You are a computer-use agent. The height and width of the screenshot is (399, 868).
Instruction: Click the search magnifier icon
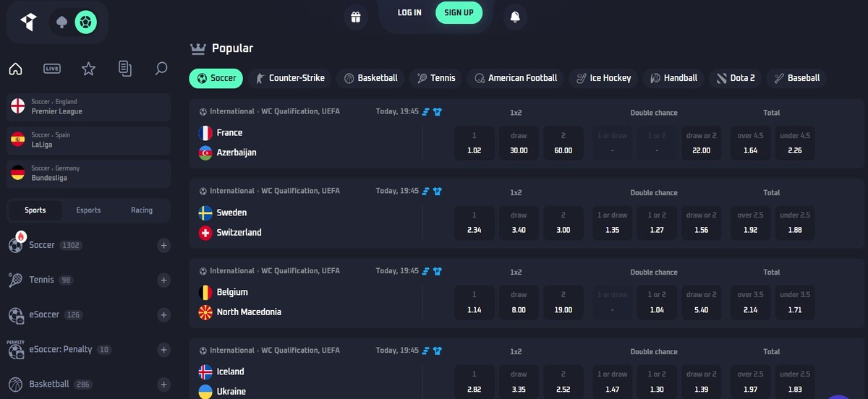161,69
